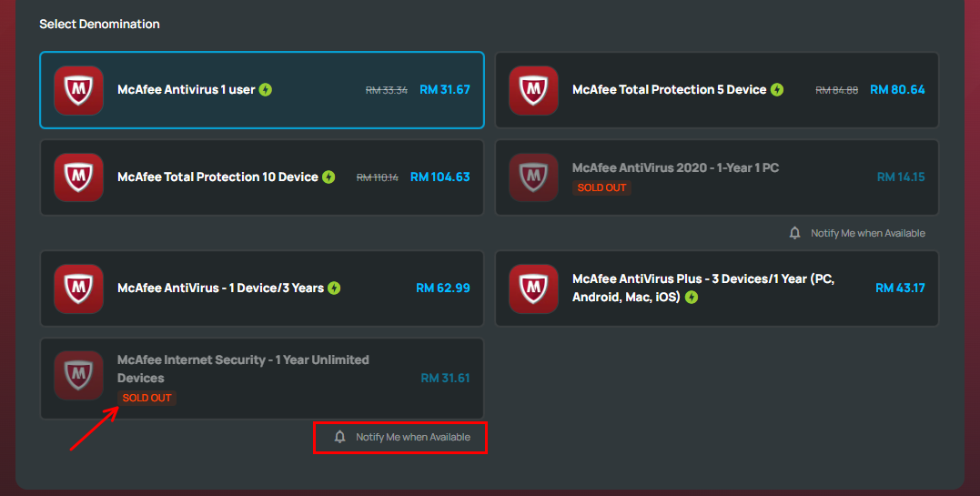Click sold-out McAfee AntiVirus 2020 1-Year 1 PC

717,177
